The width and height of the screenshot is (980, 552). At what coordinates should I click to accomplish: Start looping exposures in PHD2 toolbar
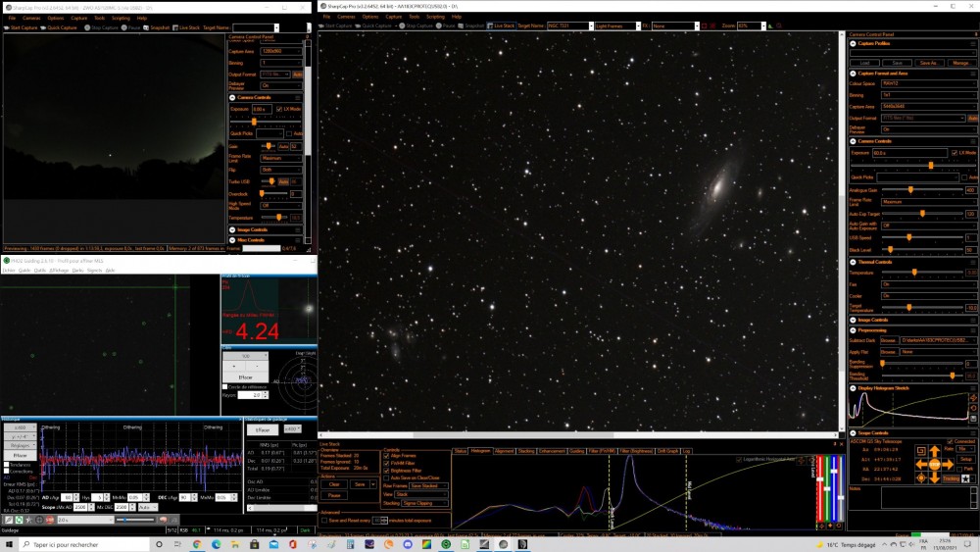coord(20,520)
